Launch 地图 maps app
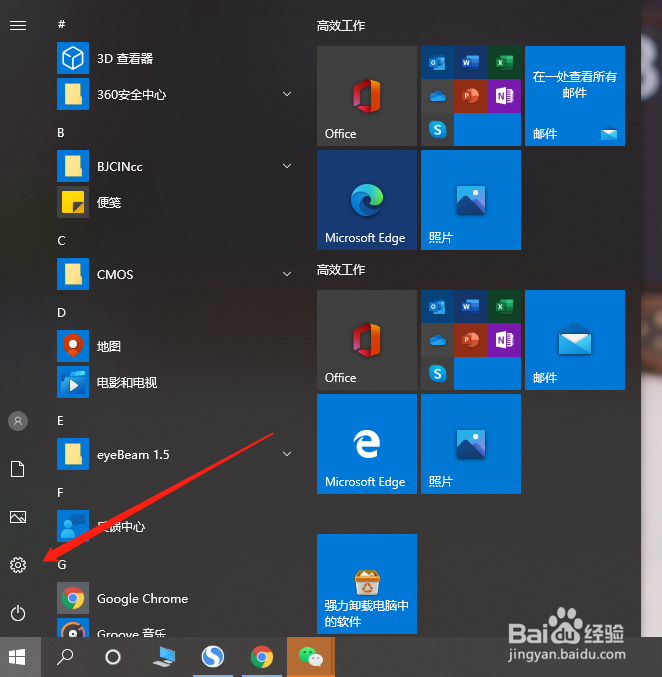 click(173, 346)
